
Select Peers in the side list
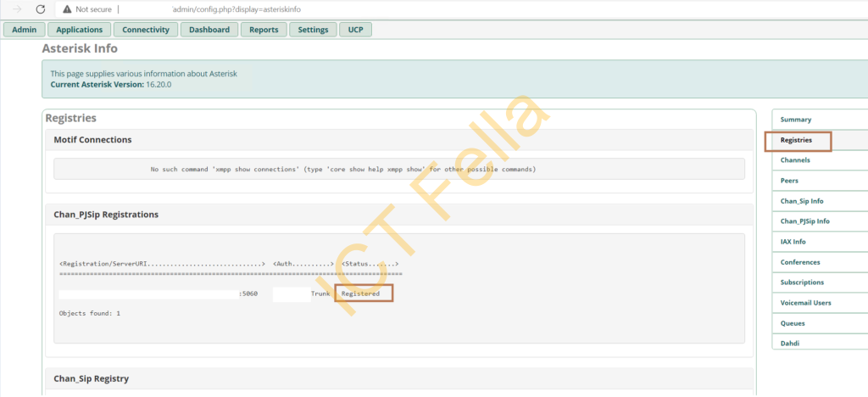[820, 181]
